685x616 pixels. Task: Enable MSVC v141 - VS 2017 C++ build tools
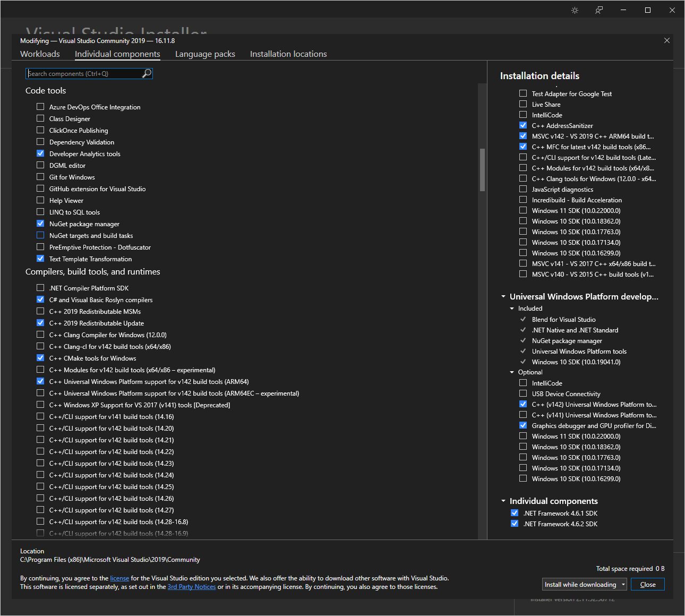coord(523,263)
